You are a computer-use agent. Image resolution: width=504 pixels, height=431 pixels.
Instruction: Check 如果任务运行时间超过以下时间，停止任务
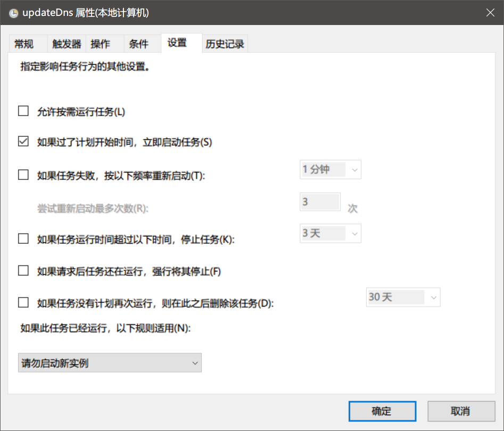23,238
